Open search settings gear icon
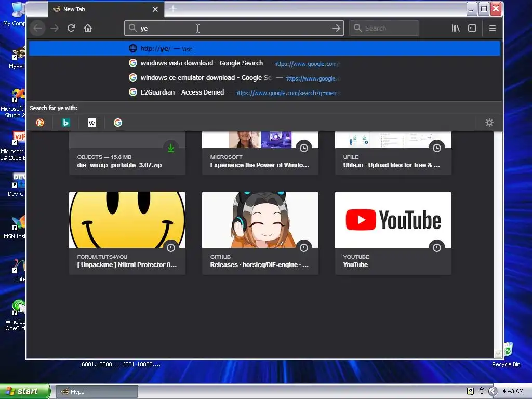 489,123
